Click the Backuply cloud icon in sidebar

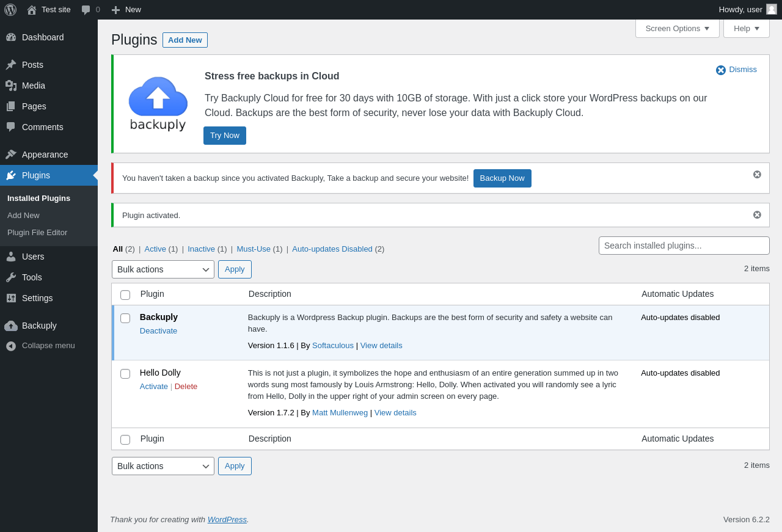(x=11, y=326)
